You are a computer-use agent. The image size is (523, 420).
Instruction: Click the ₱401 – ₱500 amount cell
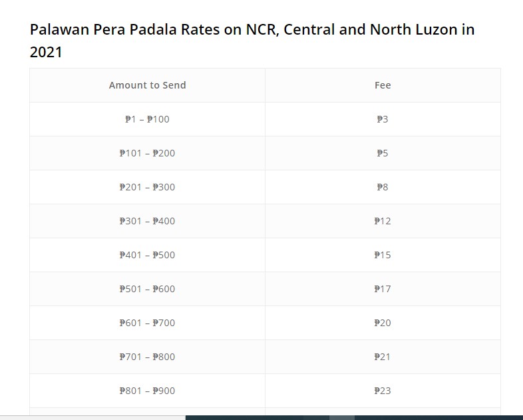147,255
